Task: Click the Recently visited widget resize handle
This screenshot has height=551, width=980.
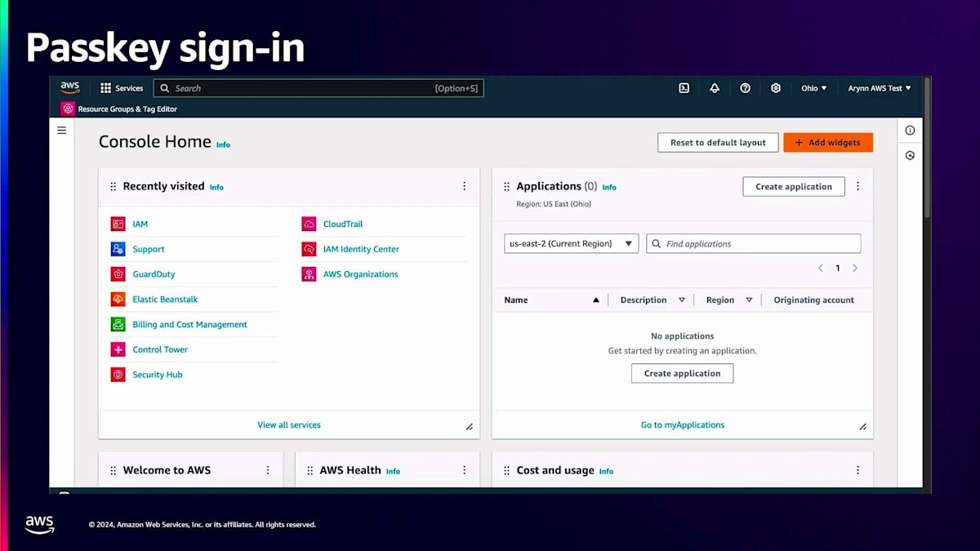Action: [x=470, y=427]
